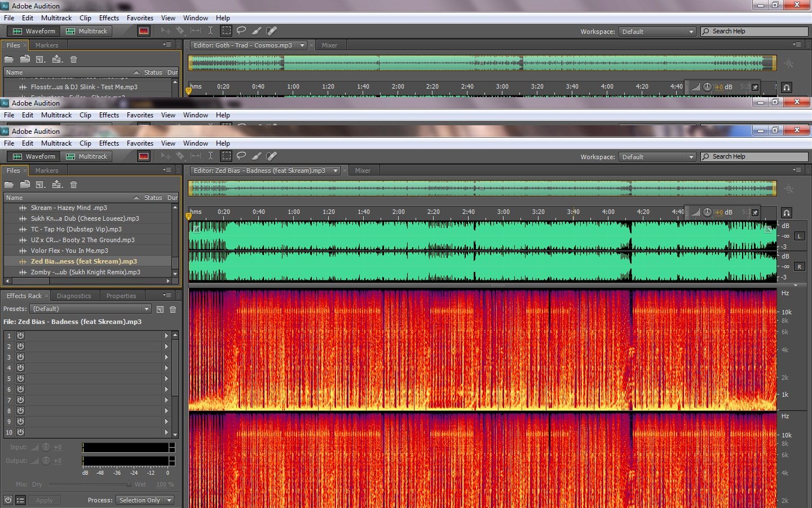Switch to Markers tab in Zed Bias window
Screen dimensions: 812x508
click(47, 170)
